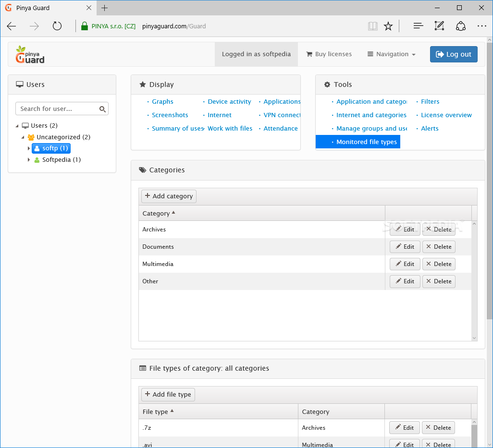
Task: Open reading view book icon
Action: [x=372, y=26]
